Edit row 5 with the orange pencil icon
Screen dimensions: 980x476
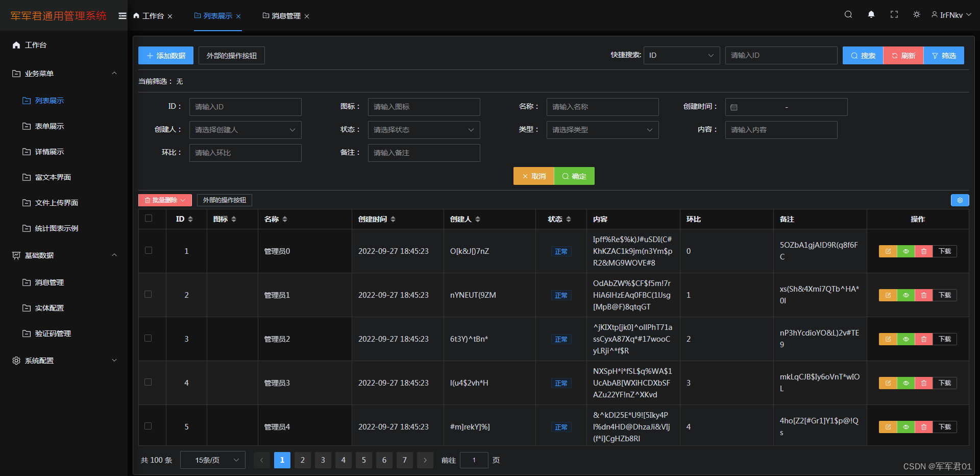pyautogui.click(x=888, y=427)
